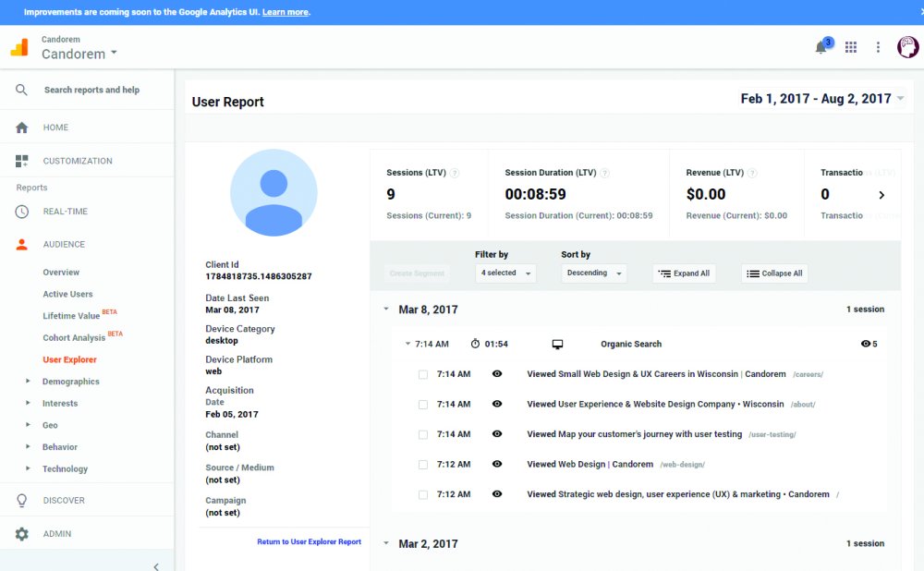Click the pageview count eye icon
Screen dimensions: 924x571
[865, 344]
